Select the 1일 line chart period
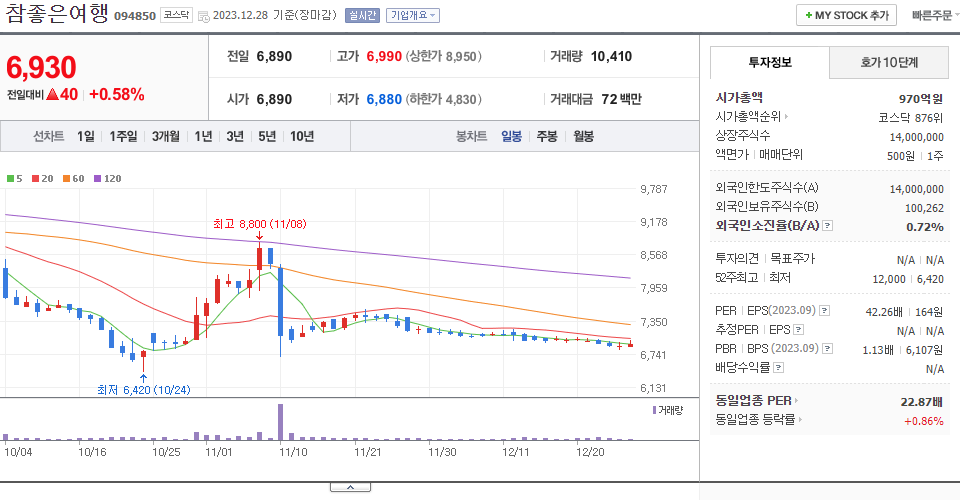Viewport: 960px width, 500px height. coord(86,136)
